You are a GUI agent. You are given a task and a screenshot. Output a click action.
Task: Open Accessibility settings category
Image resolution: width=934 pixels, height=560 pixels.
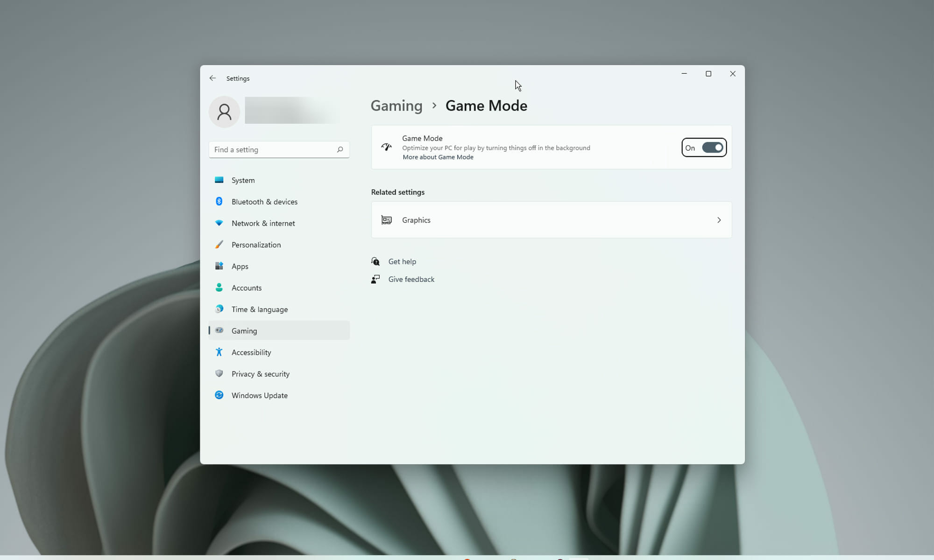(x=279, y=352)
